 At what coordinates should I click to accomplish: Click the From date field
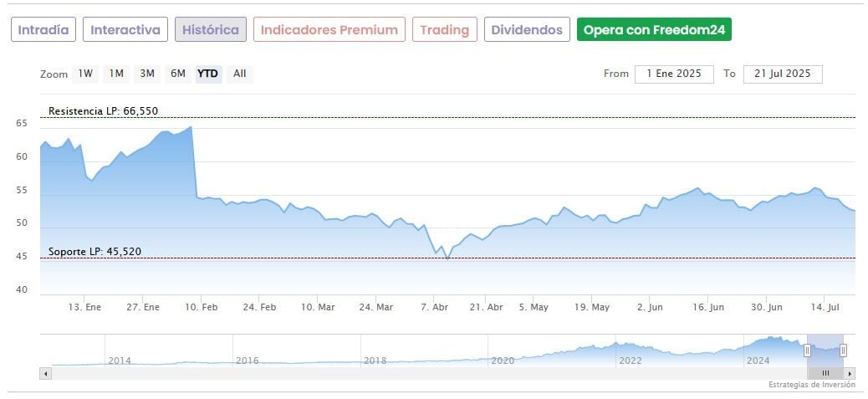point(674,74)
